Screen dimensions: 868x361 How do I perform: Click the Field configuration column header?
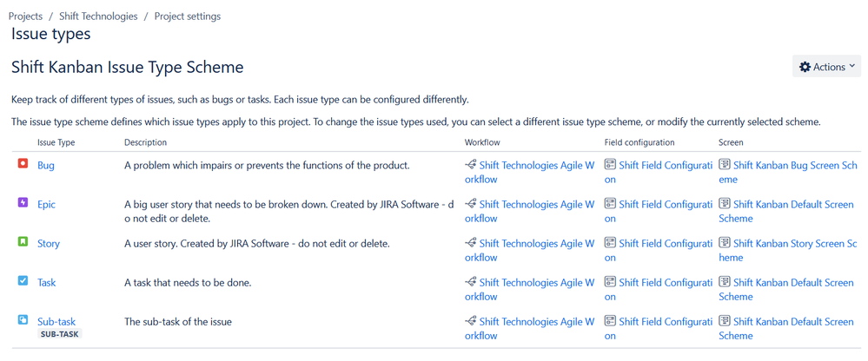[639, 142]
